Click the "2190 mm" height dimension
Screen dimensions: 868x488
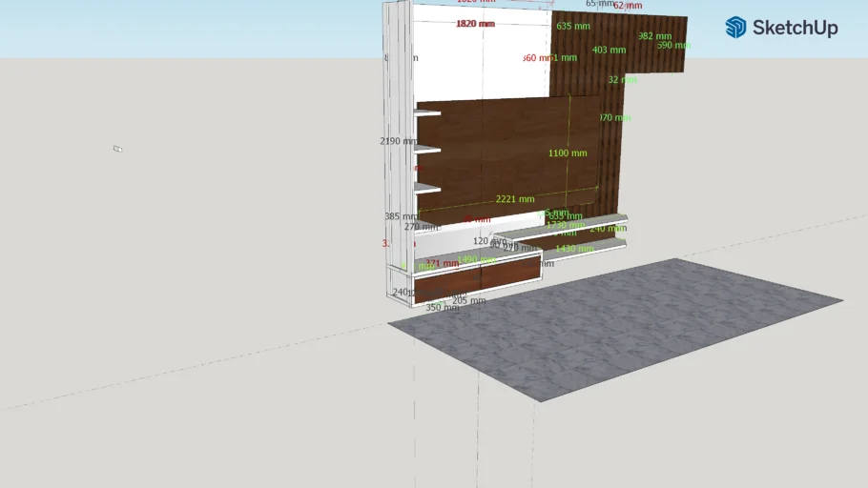point(399,141)
